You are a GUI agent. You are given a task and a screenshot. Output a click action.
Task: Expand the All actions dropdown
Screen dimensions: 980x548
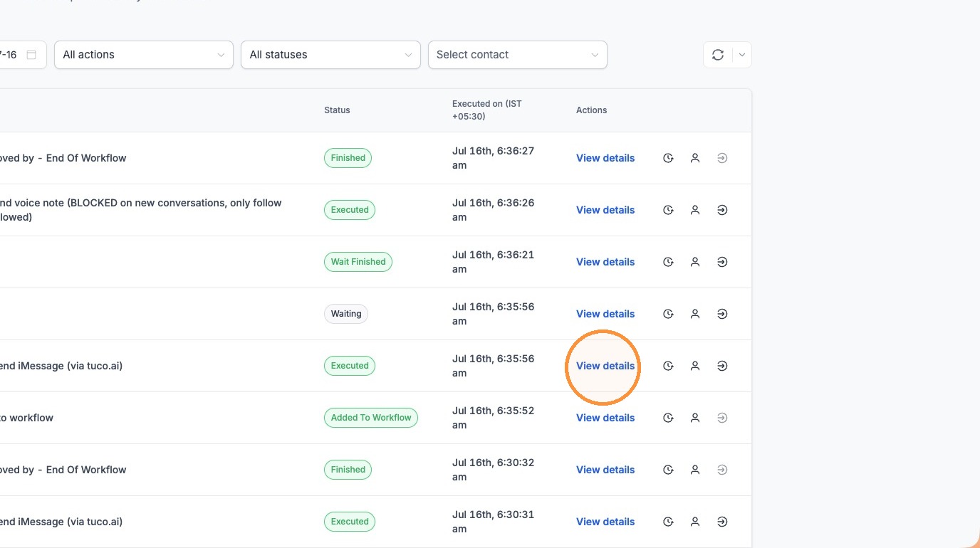pyautogui.click(x=144, y=55)
